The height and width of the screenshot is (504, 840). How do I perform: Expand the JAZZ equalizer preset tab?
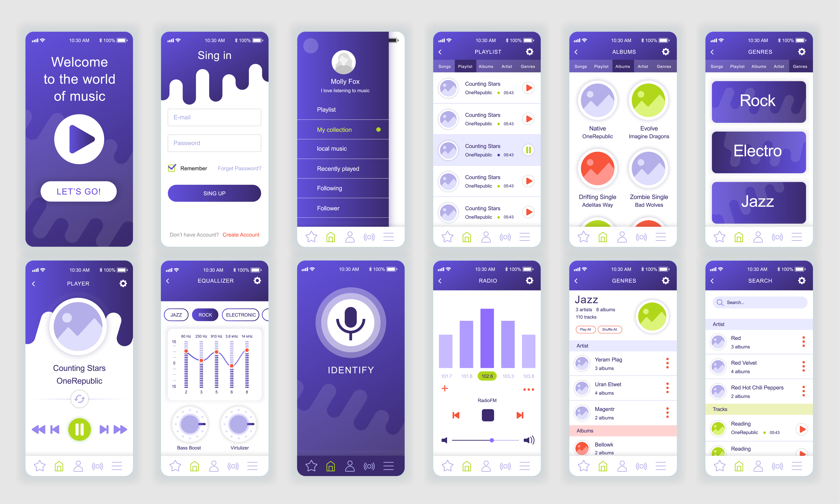[176, 315]
